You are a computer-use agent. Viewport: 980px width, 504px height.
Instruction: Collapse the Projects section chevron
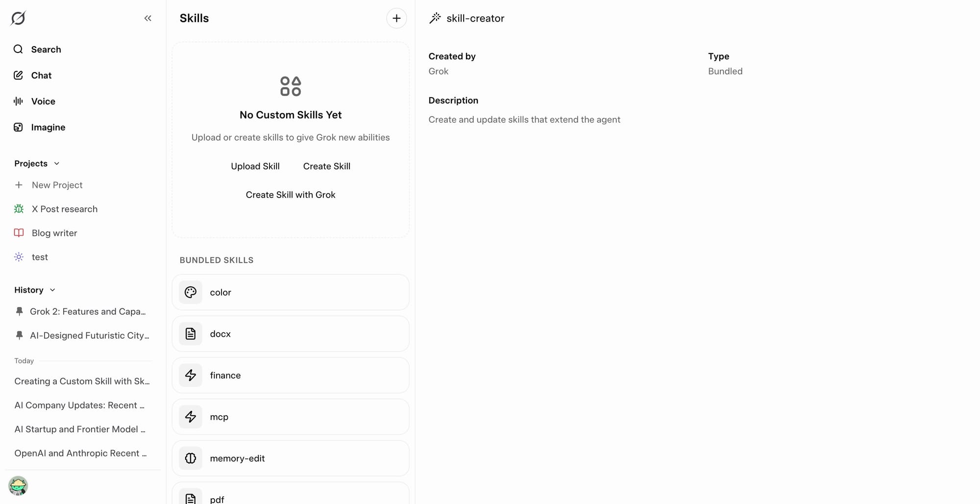(x=56, y=163)
